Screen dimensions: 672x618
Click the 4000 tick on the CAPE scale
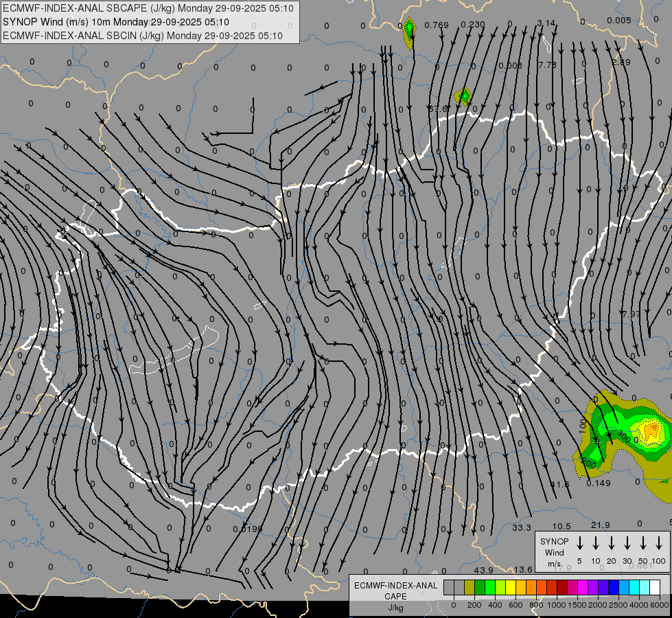638,605
